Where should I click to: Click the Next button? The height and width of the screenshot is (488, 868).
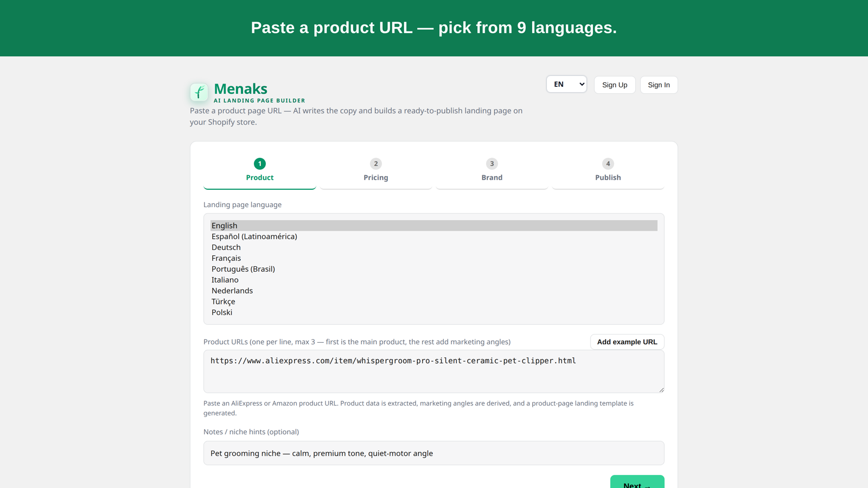point(637,483)
